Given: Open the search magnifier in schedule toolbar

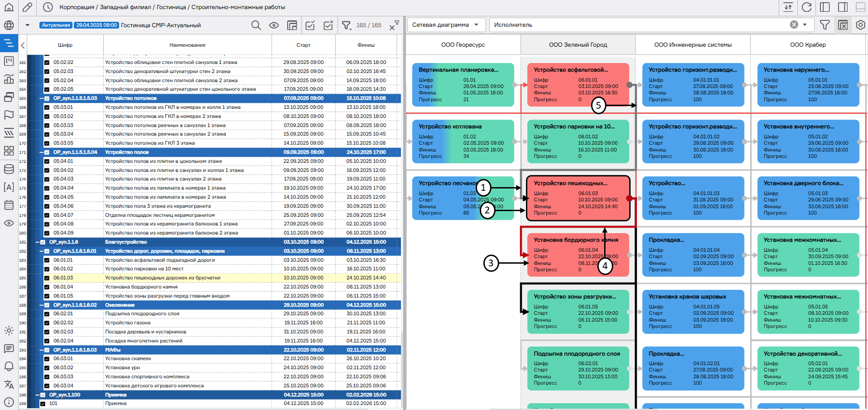Looking at the screenshot, I should (x=256, y=25).
